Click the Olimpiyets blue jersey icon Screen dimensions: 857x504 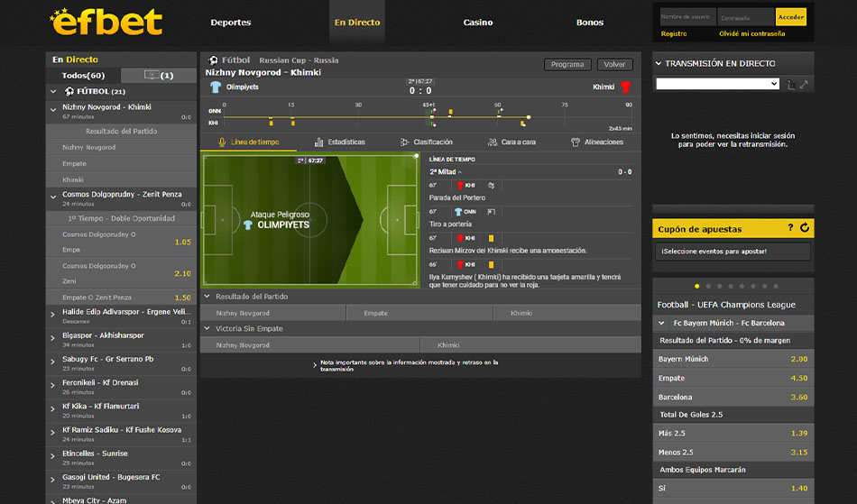[x=216, y=87]
